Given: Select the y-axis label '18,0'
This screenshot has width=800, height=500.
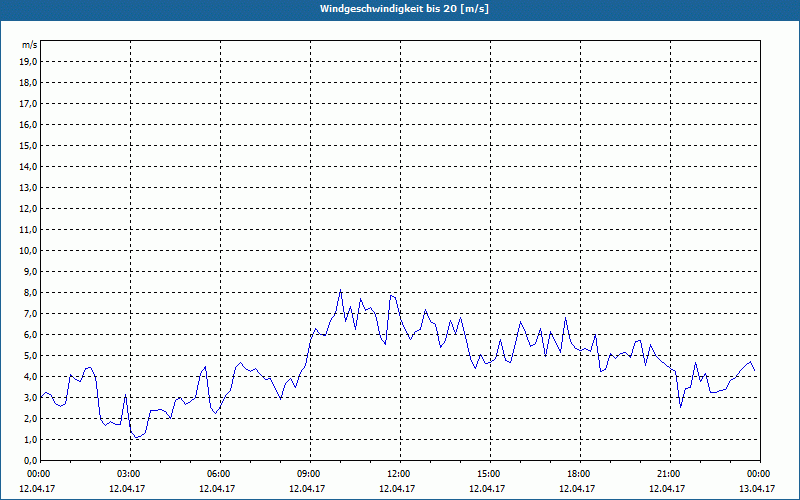Looking at the screenshot, I should tap(29, 83).
